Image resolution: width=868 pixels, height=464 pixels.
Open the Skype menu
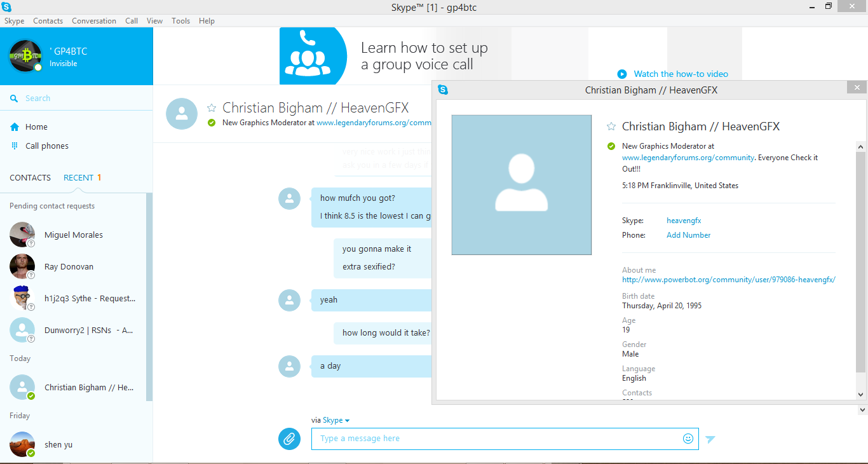tap(14, 20)
